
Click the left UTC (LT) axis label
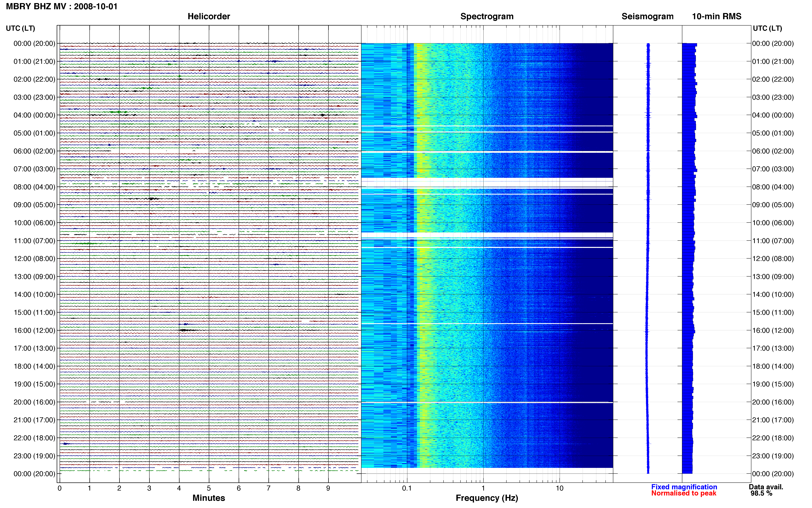pos(21,28)
